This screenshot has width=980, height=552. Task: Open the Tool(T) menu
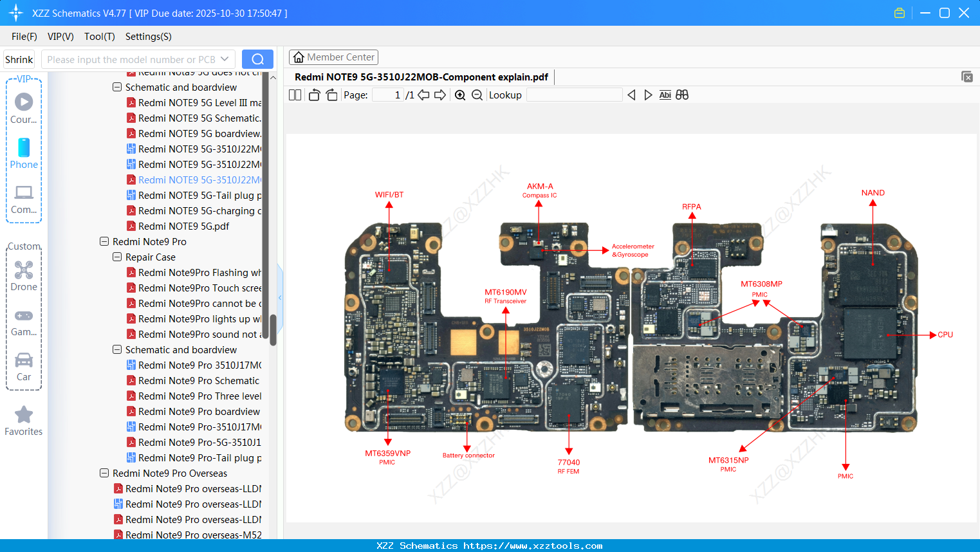(x=100, y=37)
